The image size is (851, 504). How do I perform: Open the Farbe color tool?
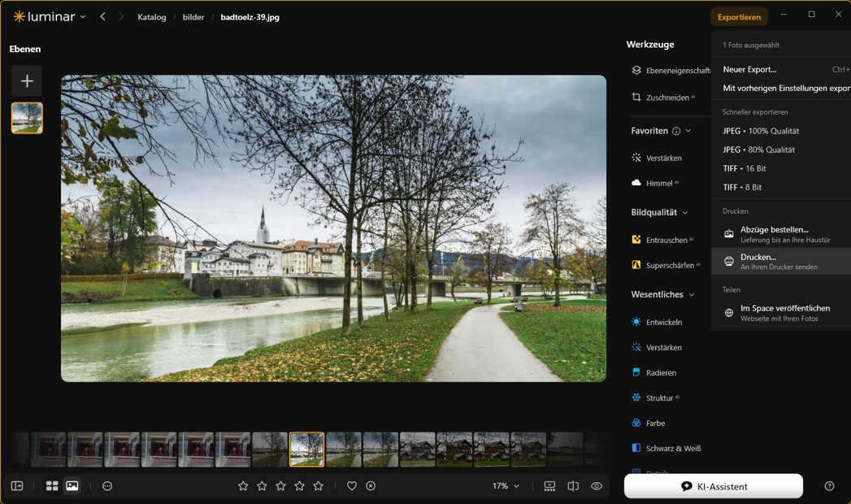click(649, 424)
